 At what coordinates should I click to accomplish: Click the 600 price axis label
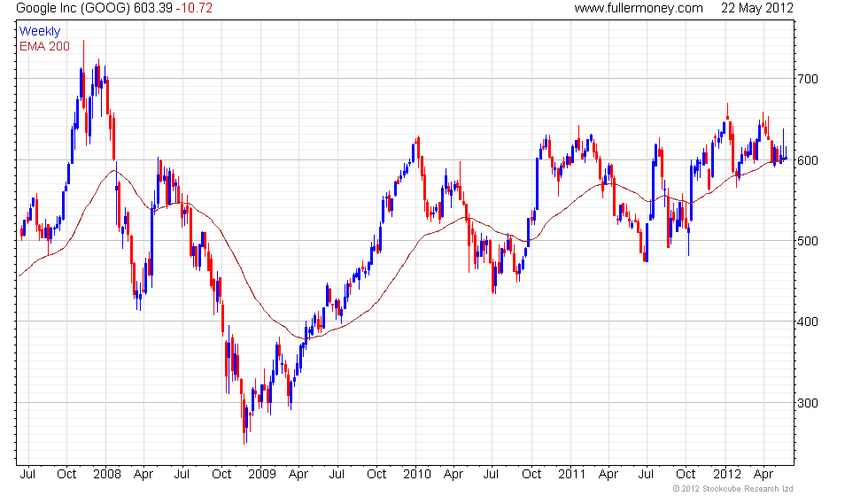(x=807, y=160)
